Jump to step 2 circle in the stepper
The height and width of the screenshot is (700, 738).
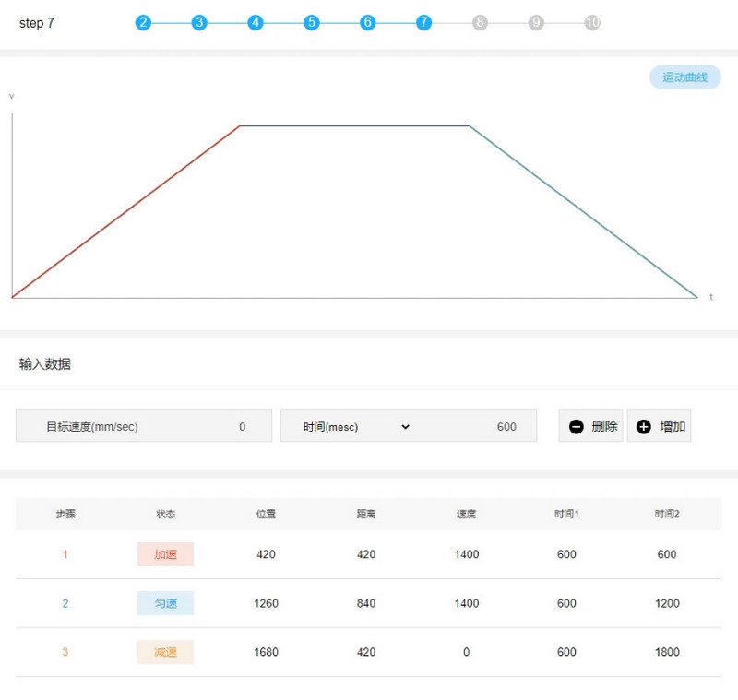(x=143, y=22)
